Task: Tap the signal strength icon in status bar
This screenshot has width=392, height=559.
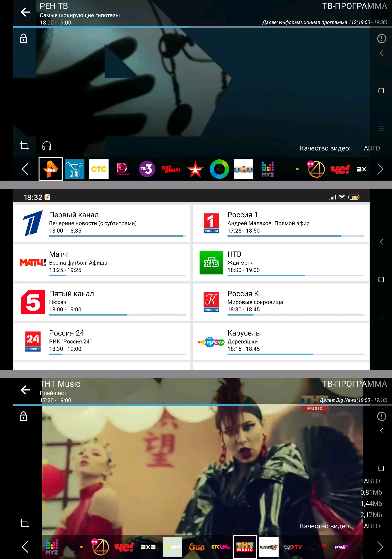Action: point(332,197)
